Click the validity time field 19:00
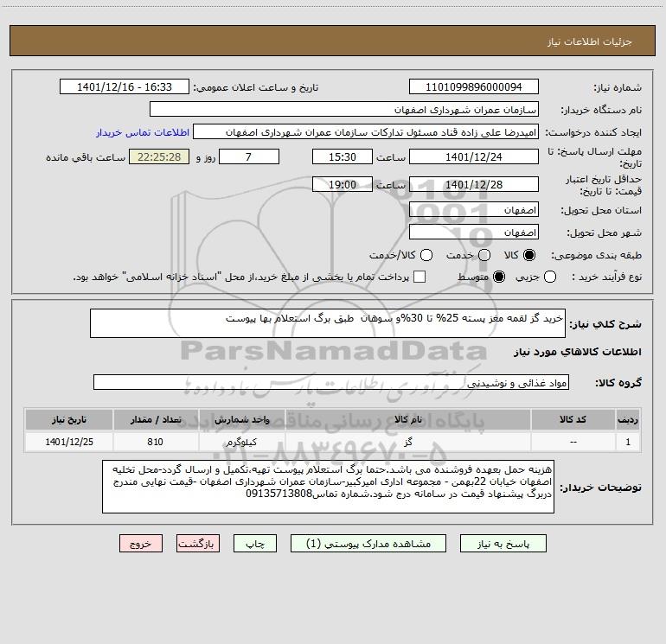This screenshot has width=666, height=644. coord(343,184)
